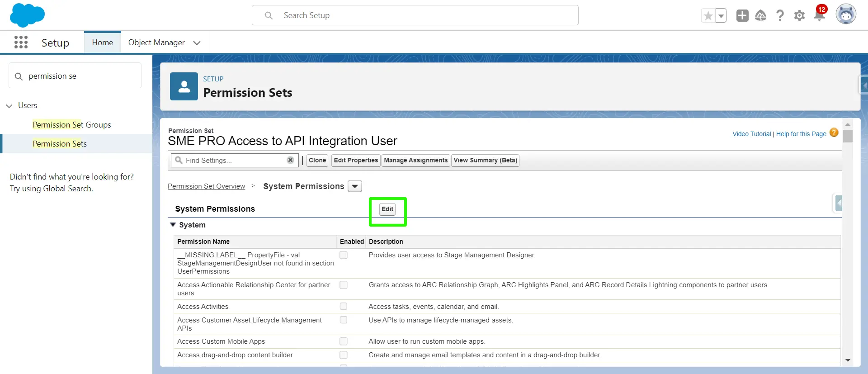Open the Video Tutorial link
Viewport: 868px width, 374px height.
[751, 134]
